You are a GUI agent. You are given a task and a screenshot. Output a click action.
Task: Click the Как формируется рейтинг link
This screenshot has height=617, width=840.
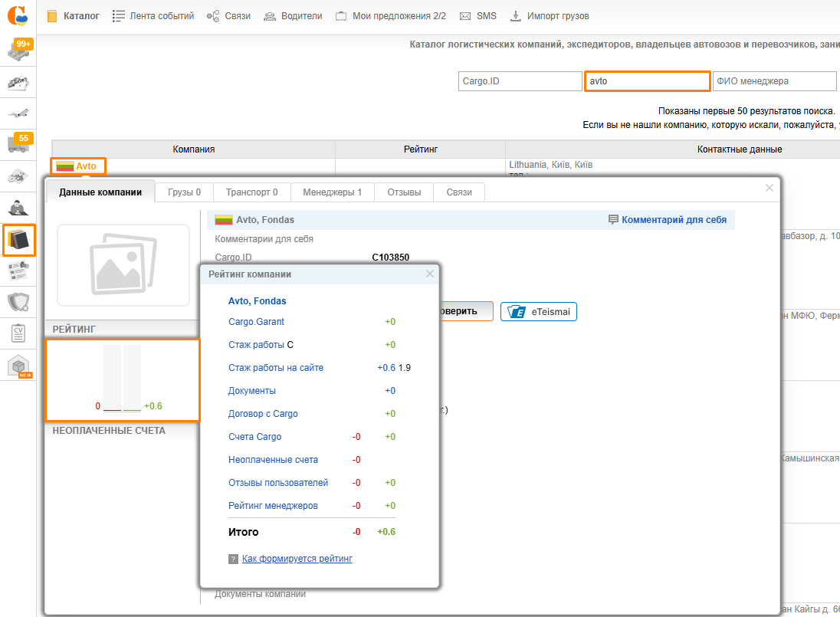tap(297, 559)
